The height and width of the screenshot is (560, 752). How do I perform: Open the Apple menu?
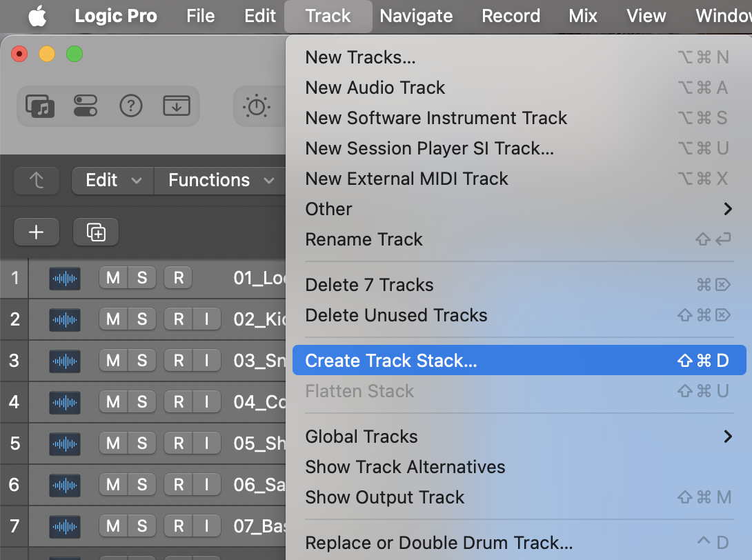37,16
